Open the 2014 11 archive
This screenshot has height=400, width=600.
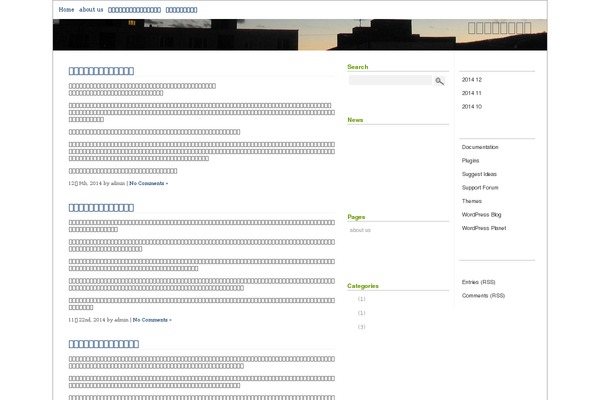point(471,93)
